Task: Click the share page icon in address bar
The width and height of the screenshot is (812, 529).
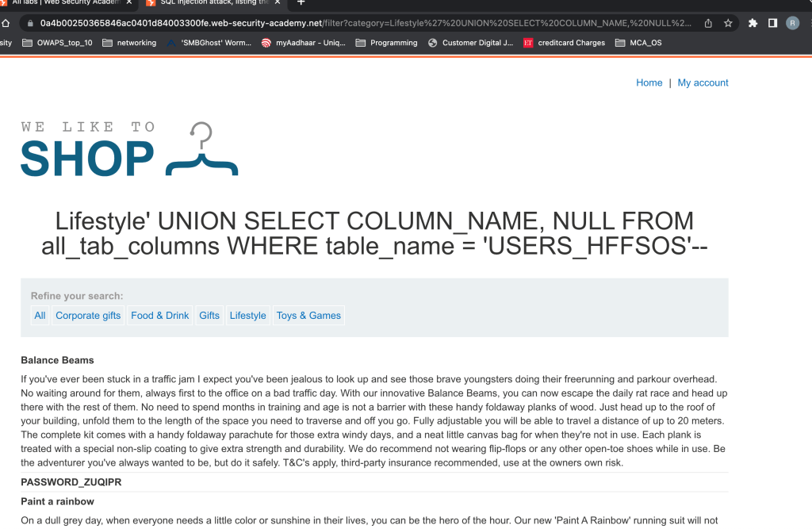Action: [x=708, y=23]
